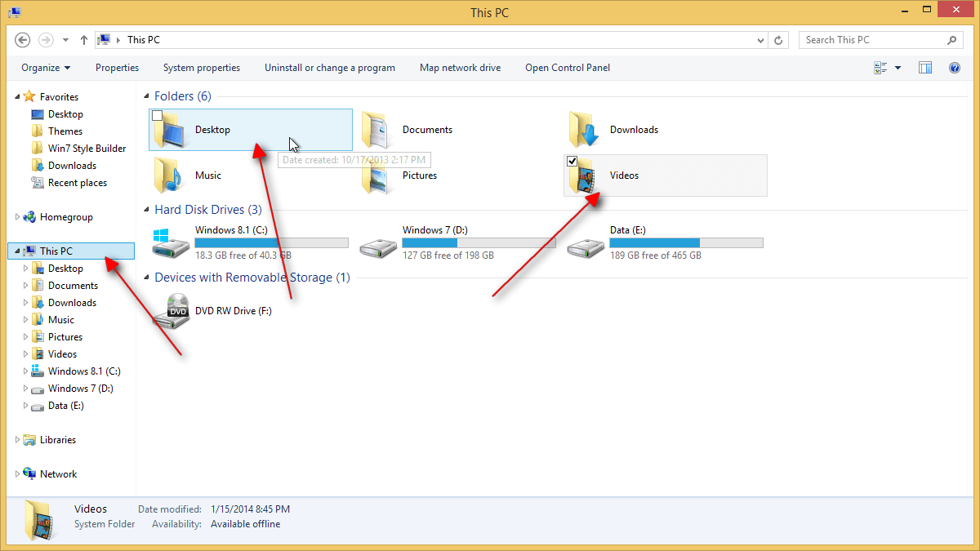Viewport: 980px width, 551px height.
Task: Open the change view options dropdown arrow
Action: [x=898, y=68]
